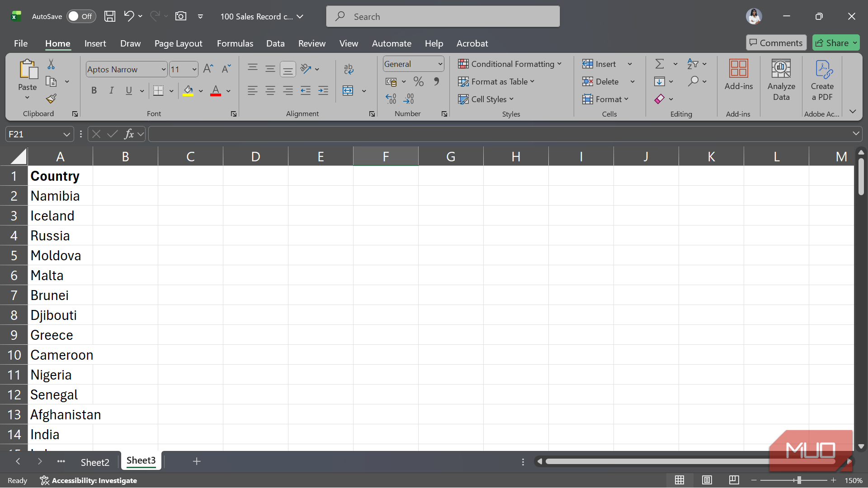Toggle the AutoSave switch
The height and width of the screenshot is (488, 868).
(x=81, y=16)
